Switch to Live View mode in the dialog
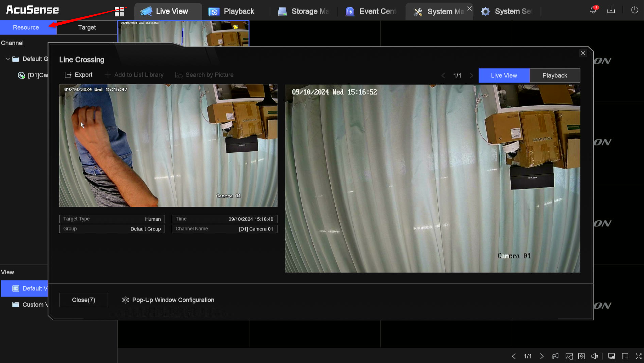Image resolution: width=644 pixels, height=363 pixels. pos(504,75)
